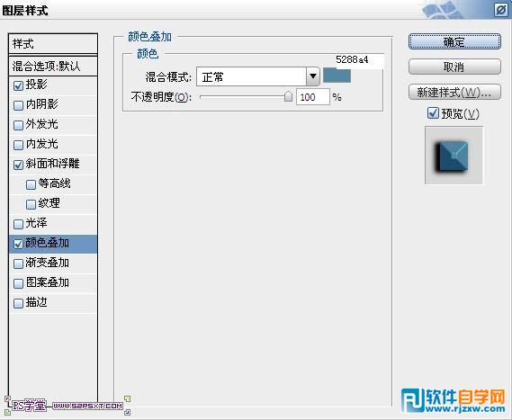This screenshot has width=512, height=420.
Task: Open 混合选项:默认 blending options
Action: coord(53,67)
